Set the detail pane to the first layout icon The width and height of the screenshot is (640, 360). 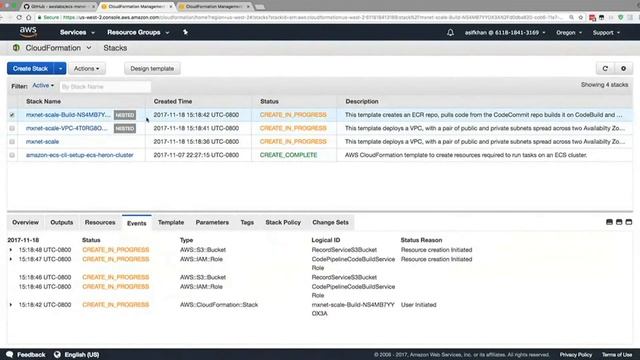[609, 222]
